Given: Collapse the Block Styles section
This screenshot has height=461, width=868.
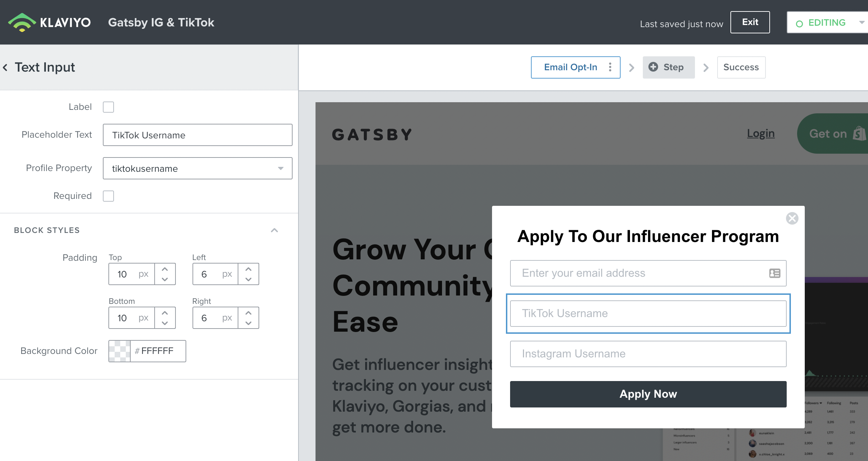Looking at the screenshot, I should tap(275, 230).
